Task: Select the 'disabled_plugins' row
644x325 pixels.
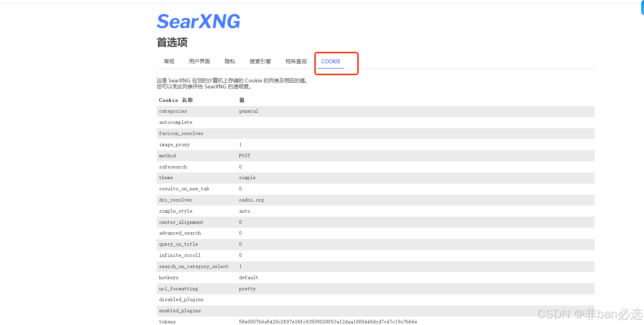Action: click(376, 300)
